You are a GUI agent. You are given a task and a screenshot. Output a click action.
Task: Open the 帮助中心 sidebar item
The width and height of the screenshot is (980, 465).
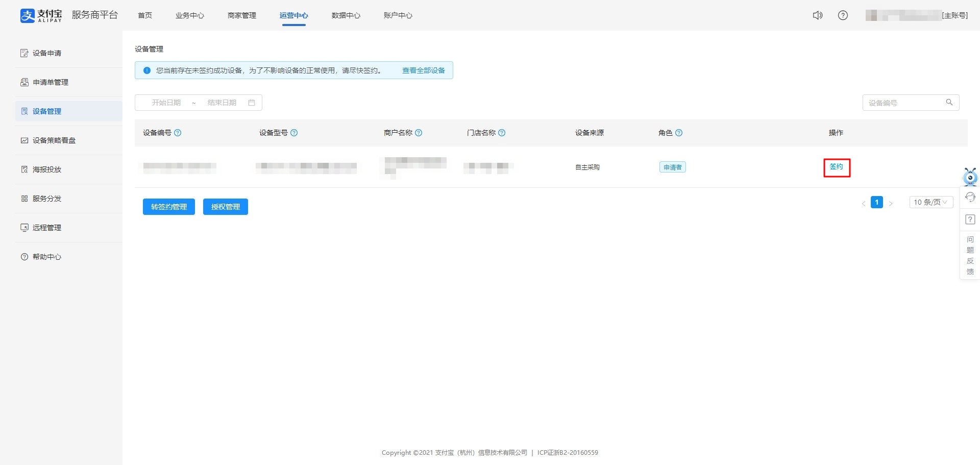[x=69, y=257]
